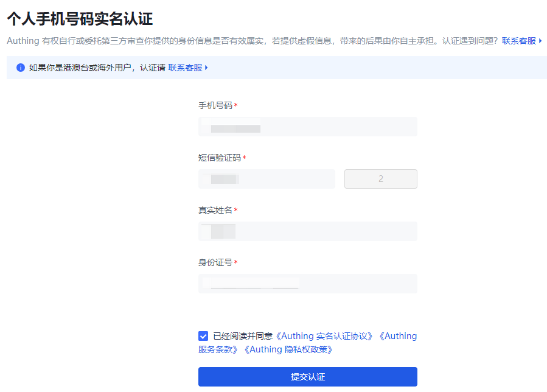
Task: Open the Authing 实名认证协议 link
Action: coord(325,336)
